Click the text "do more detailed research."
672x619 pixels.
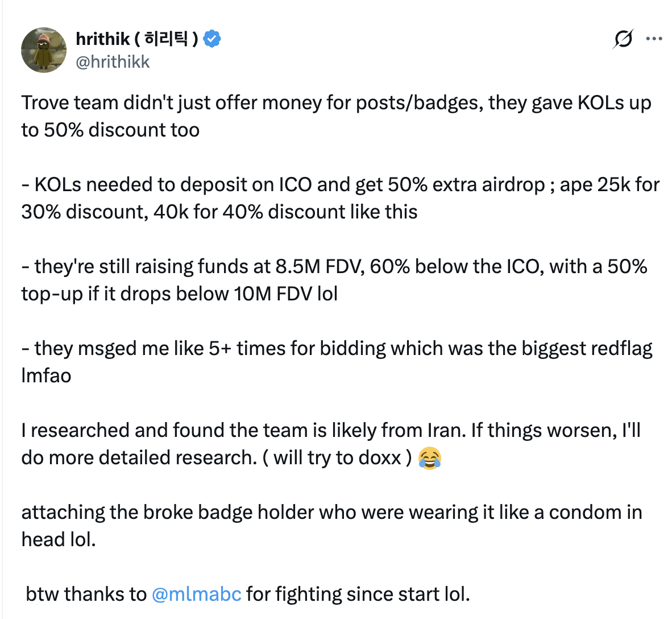coord(139,458)
